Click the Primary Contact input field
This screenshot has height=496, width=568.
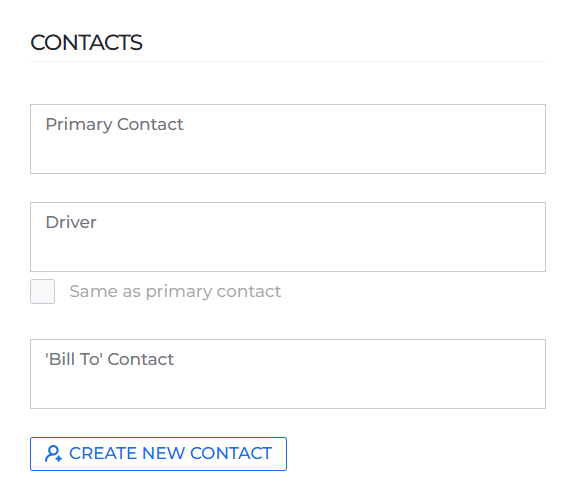tap(288, 139)
